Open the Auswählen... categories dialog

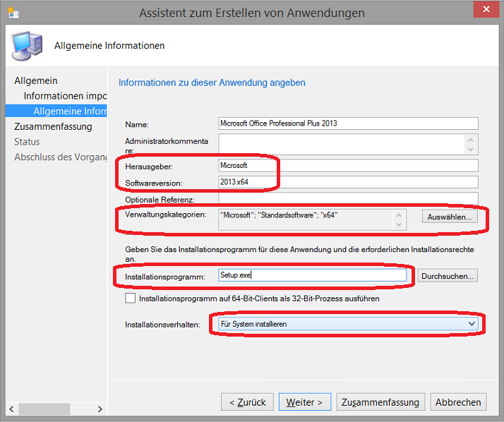(450, 217)
